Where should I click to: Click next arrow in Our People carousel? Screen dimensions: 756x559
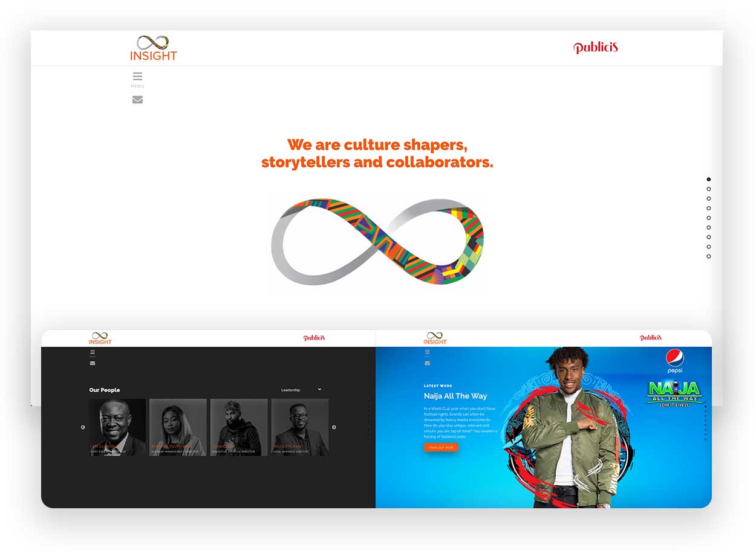334,427
